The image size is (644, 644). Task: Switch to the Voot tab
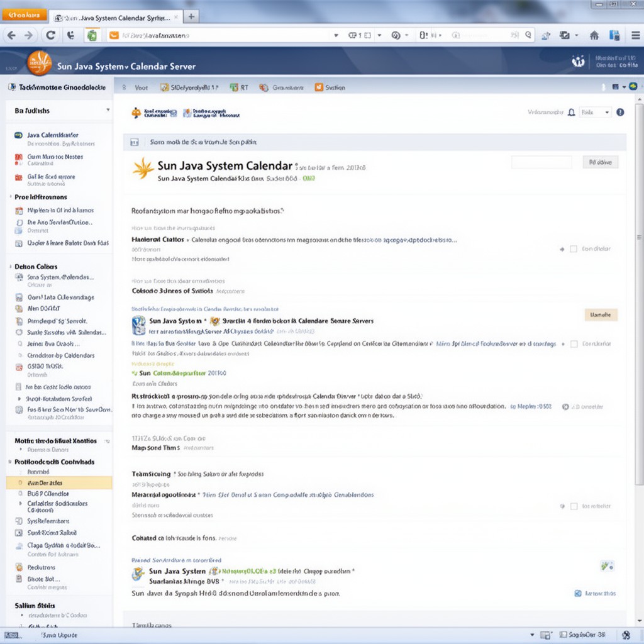pos(141,87)
